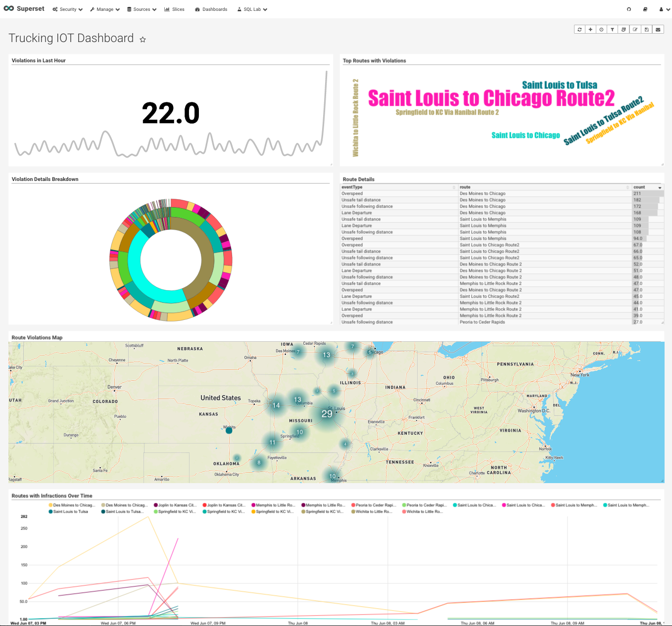Click the 29 cluster near St. Louis

tap(327, 414)
